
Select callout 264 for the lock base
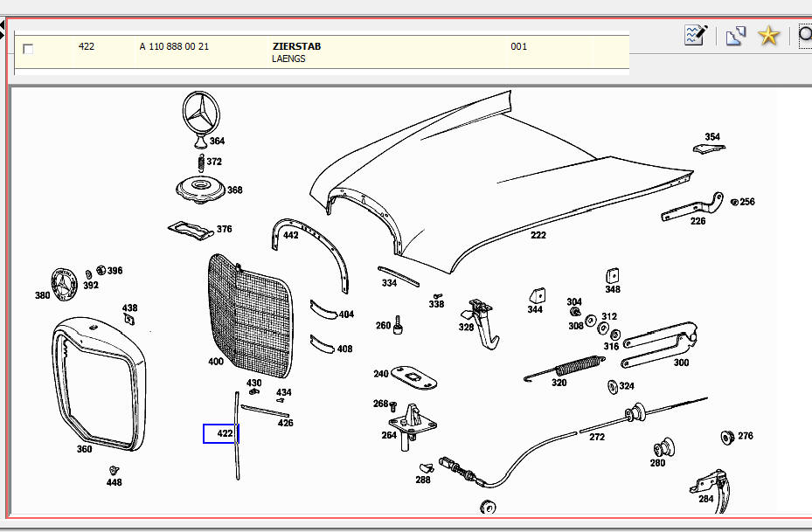tap(388, 435)
